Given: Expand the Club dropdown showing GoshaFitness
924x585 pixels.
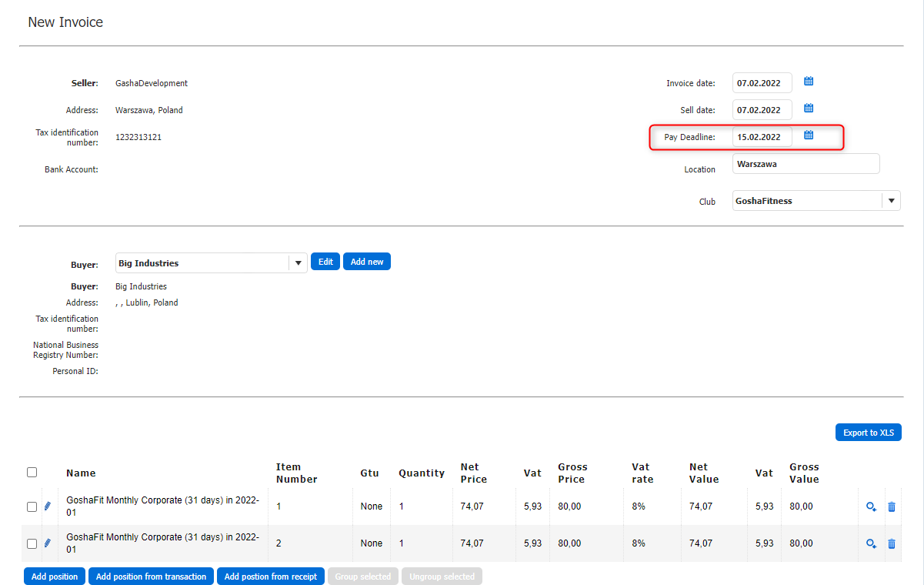Looking at the screenshot, I should (x=891, y=201).
